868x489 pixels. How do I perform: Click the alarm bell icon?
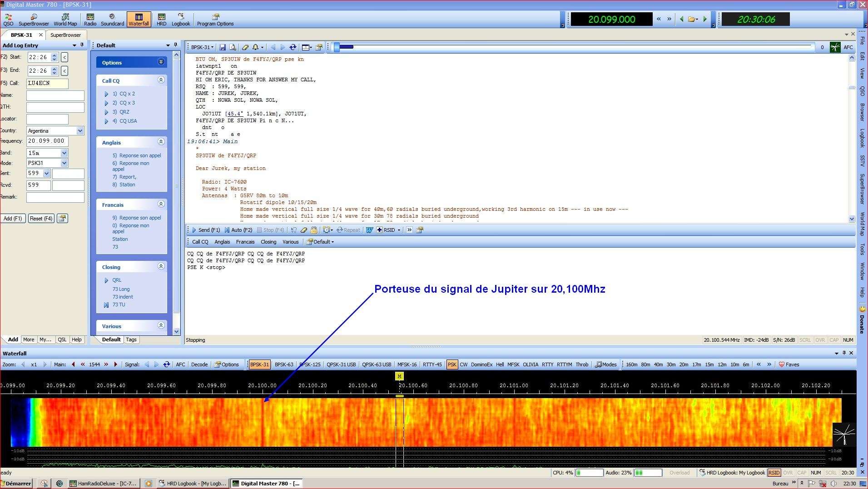tap(256, 47)
